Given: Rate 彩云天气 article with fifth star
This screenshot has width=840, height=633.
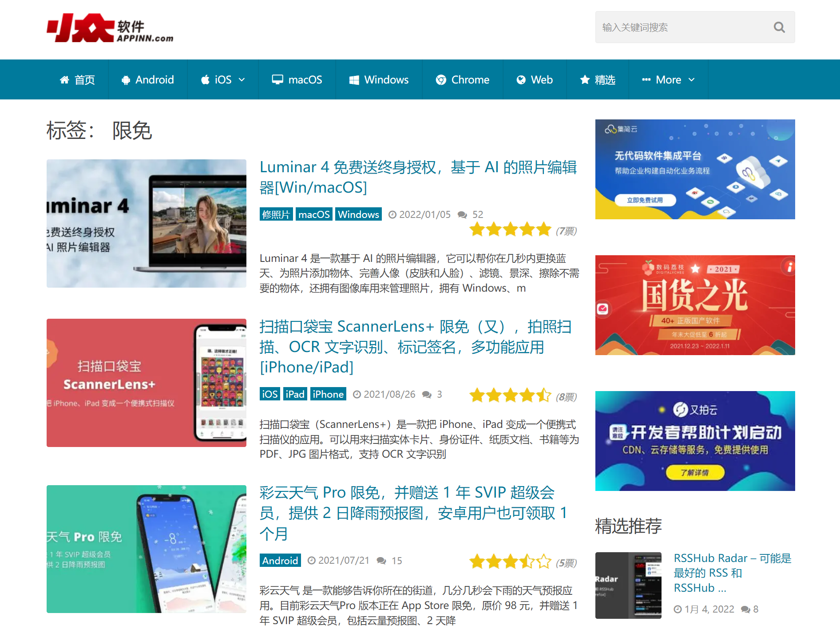Looking at the screenshot, I should 544,562.
